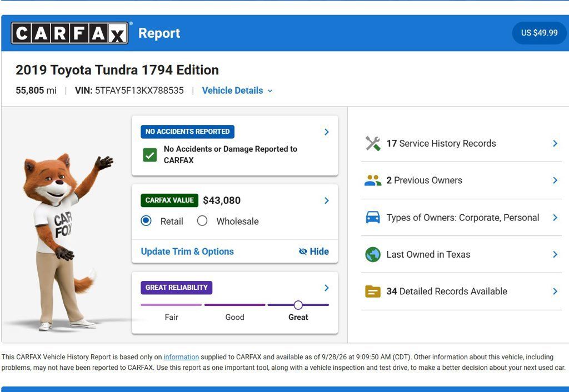Click the Good reliability label
Viewport: 569px width, 392px height.
(235, 317)
